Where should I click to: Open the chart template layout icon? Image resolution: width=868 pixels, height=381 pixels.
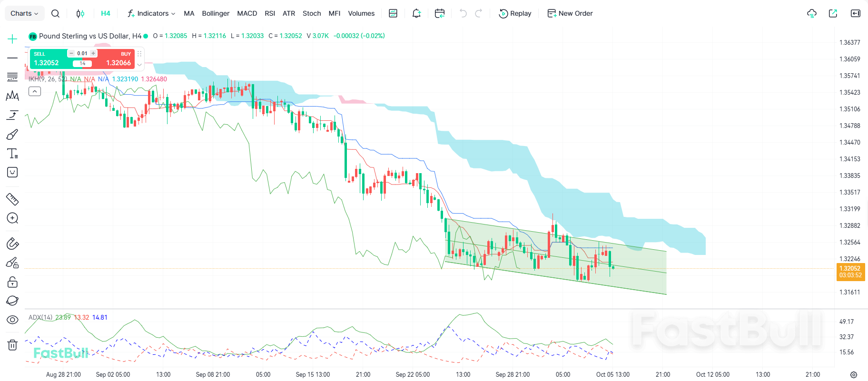coord(393,13)
